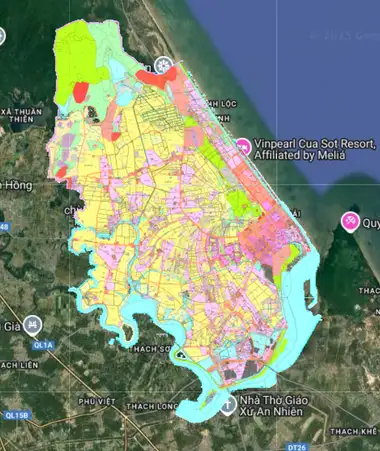This screenshot has width=380, height=451.
Task: Click the QL1A highway shield
Action: [x=43, y=345]
